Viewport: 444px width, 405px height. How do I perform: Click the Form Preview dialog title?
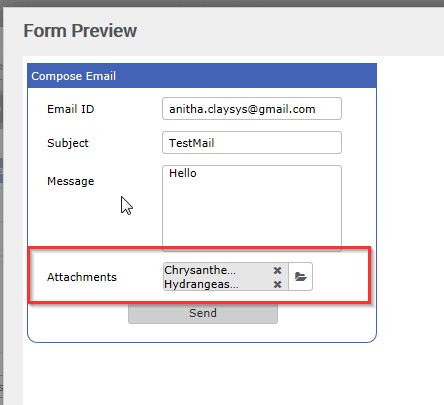click(80, 31)
